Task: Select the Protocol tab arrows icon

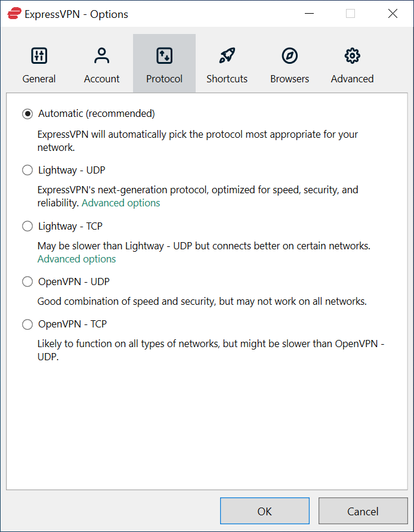Action: 164,55
